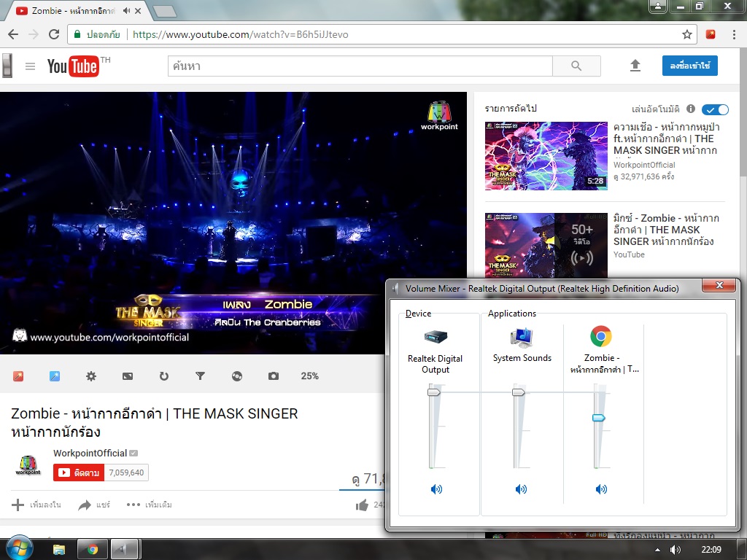The height and width of the screenshot is (560, 747).
Task: Subscribe to the WorkpointOfficial channel
Action: point(79,472)
